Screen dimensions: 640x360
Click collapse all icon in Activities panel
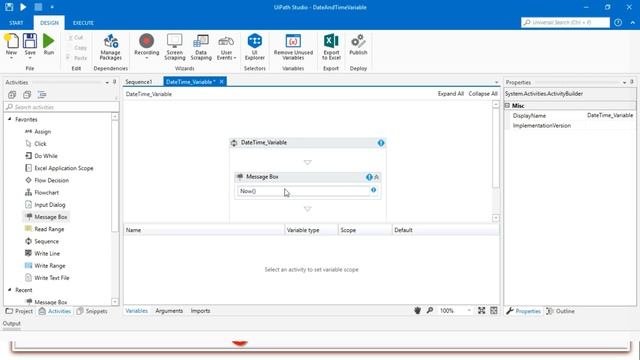(x=27, y=95)
